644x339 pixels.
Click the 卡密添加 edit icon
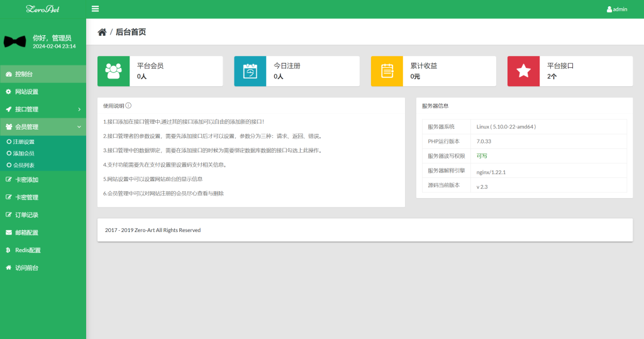click(9, 180)
